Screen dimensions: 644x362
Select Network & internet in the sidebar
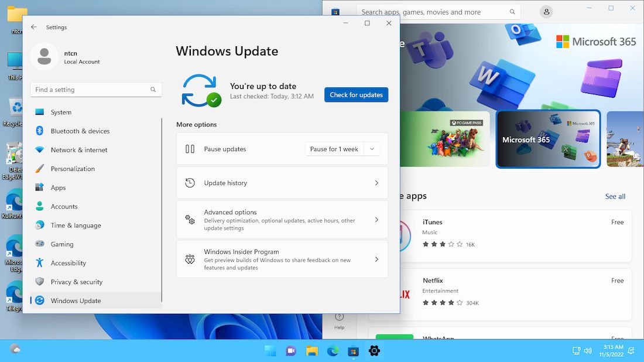click(96, 150)
